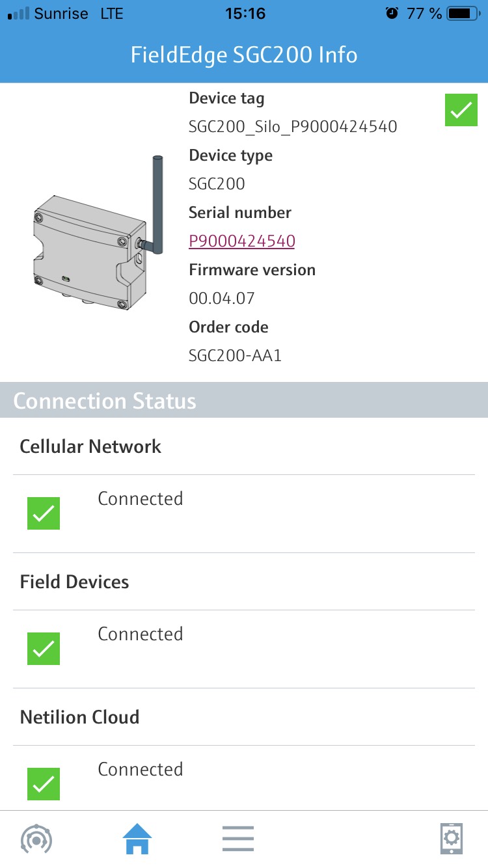Tap the green device status checkmark
488x868 pixels.
click(461, 110)
